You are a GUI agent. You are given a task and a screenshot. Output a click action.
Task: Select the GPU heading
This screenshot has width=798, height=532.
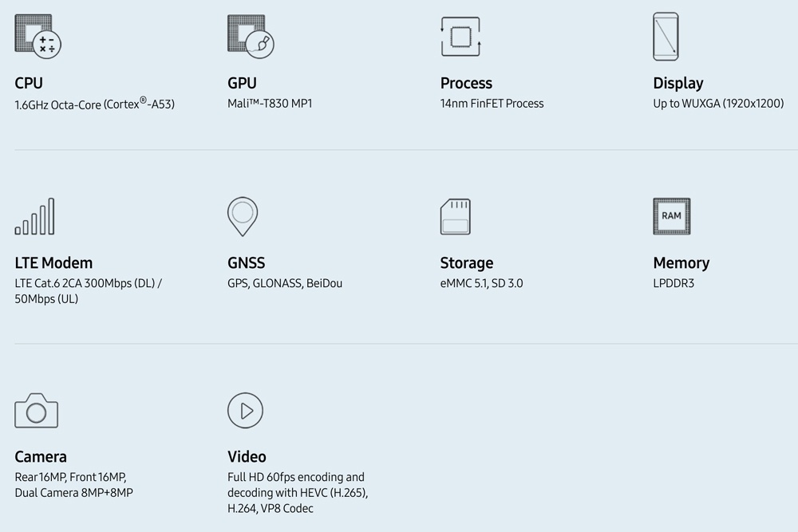[242, 83]
